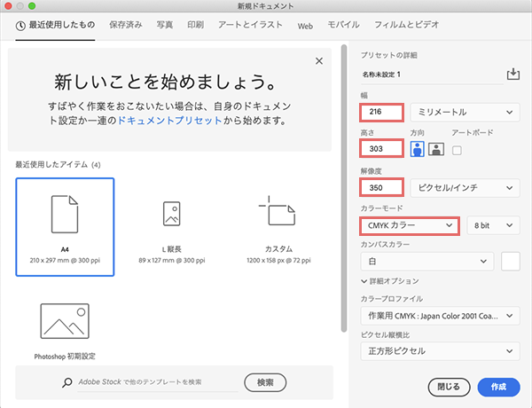Collapse the 詳細オプション section
Screen dimensions: 532x408
pos(390,281)
